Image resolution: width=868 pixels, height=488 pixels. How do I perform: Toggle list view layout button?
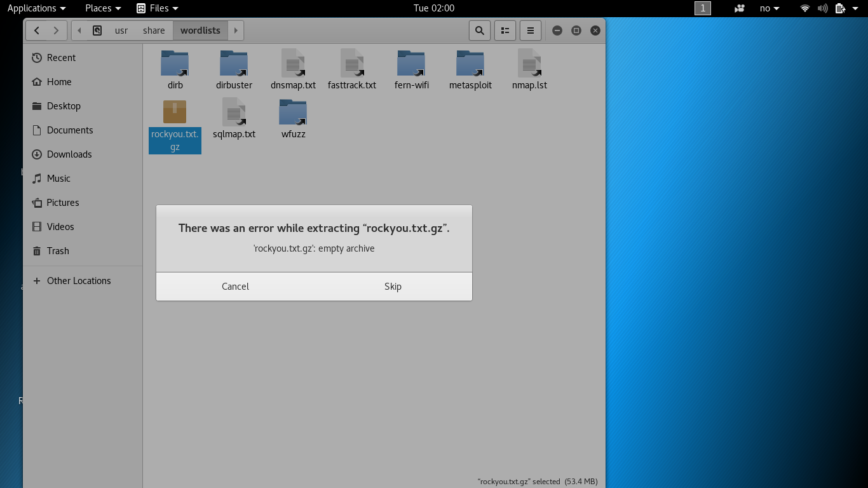pyautogui.click(x=505, y=30)
